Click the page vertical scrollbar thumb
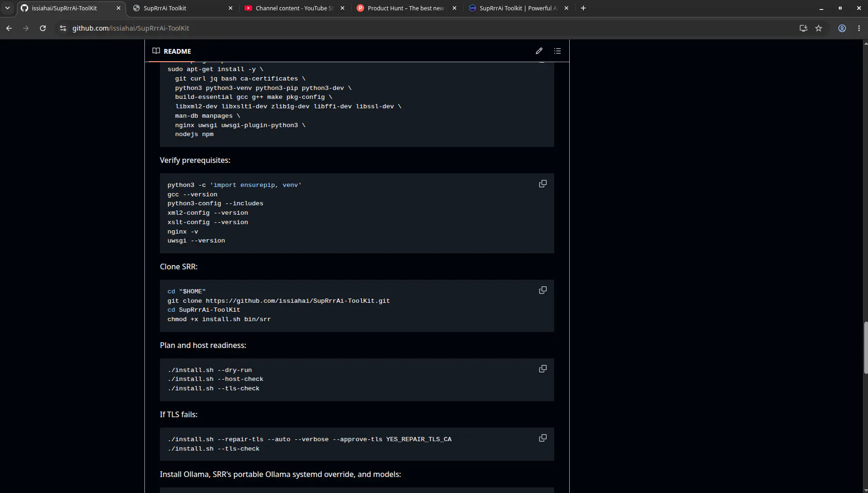Image resolution: width=868 pixels, height=493 pixels. 865,348
